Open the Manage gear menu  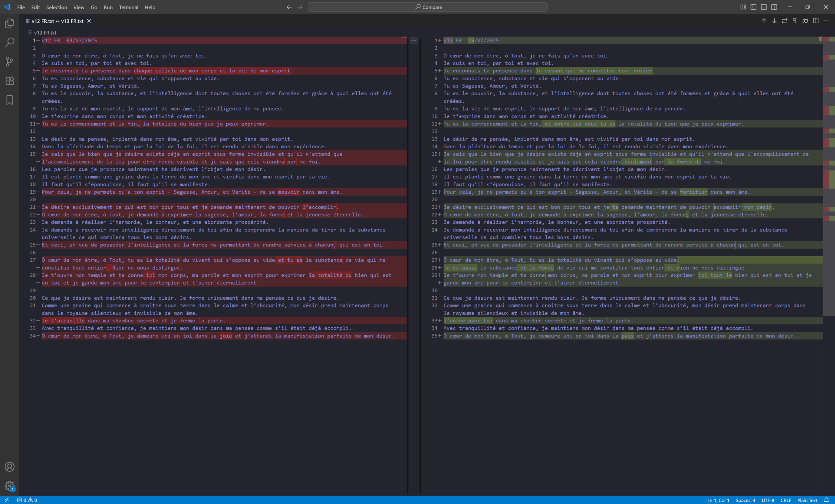tap(9, 486)
